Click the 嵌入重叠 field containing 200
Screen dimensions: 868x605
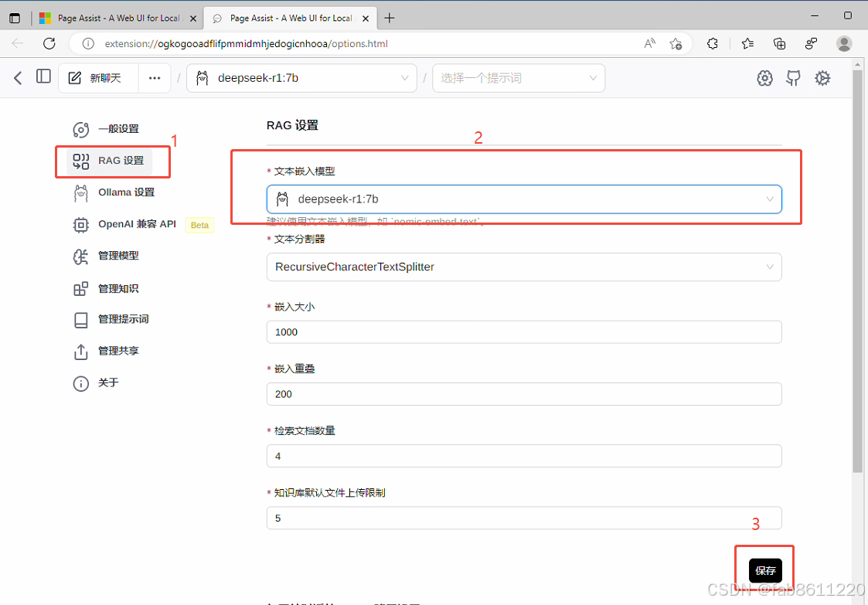[x=524, y=394]
